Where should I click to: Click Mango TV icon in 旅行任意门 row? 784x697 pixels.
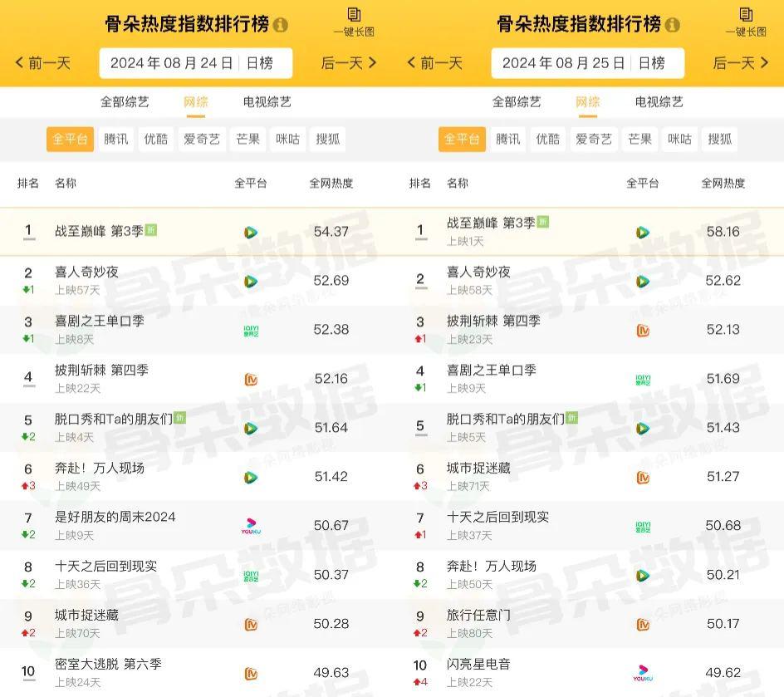[643, 624]
